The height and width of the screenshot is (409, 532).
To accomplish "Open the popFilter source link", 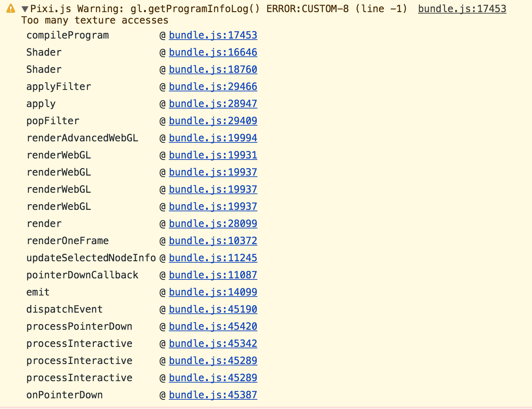I will pos(213,121).
